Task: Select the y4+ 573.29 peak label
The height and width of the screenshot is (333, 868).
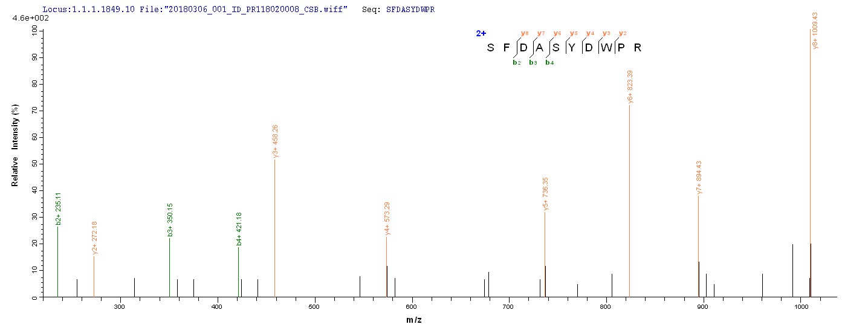Action: [387, 218]
